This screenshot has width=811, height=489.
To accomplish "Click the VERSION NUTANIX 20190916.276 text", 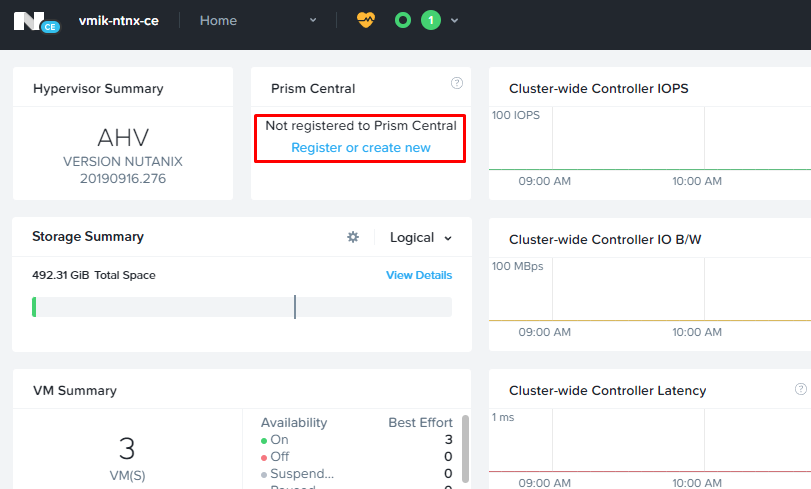I will (123, 170).
